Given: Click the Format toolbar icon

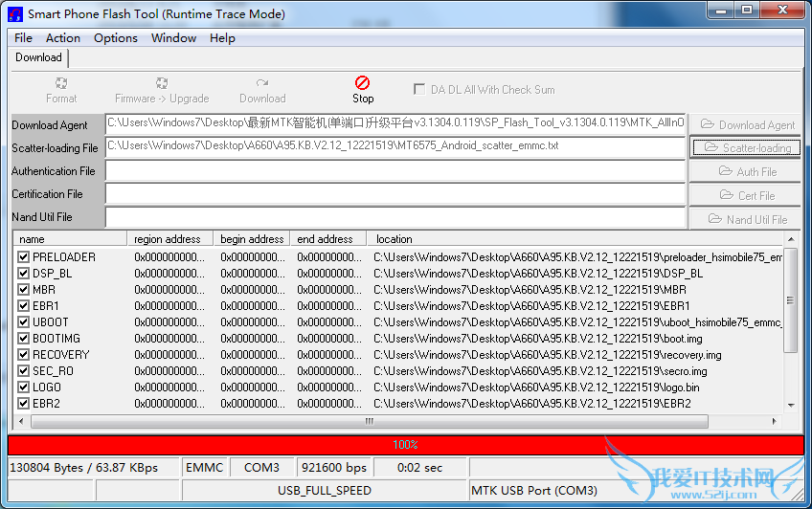Looking at the screenshot, I should pos(61,84).
